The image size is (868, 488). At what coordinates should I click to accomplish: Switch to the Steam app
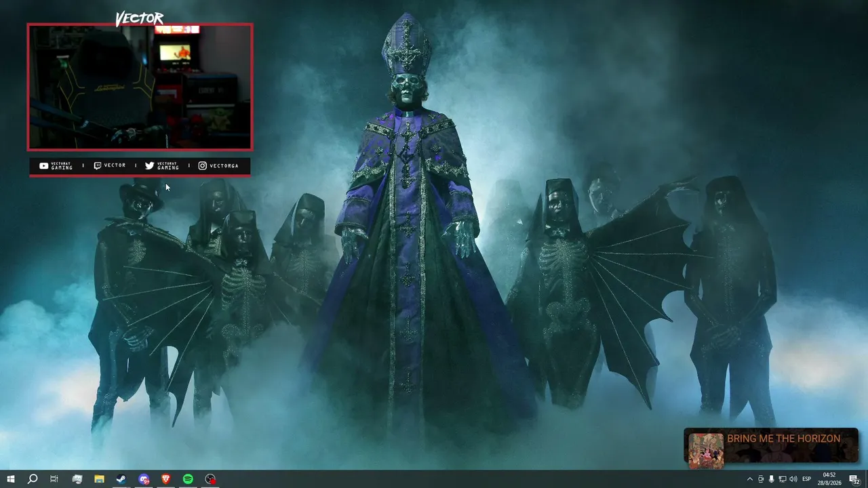tap(121, 479)
